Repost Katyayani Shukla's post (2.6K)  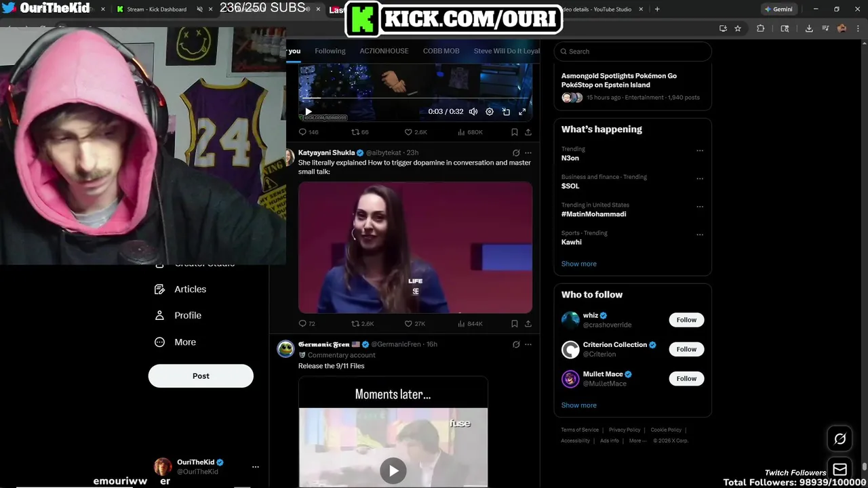pyautogui.click(x=363, y=324)
